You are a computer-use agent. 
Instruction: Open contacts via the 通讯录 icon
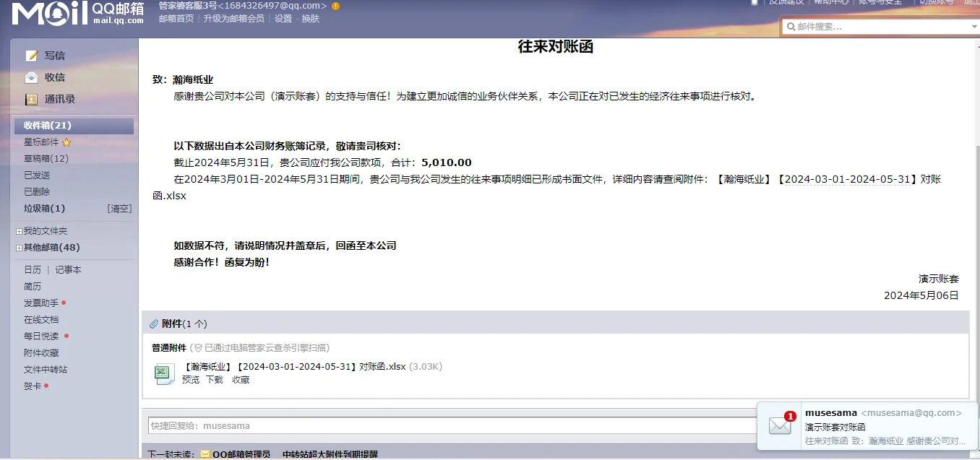tap(30, 99)
